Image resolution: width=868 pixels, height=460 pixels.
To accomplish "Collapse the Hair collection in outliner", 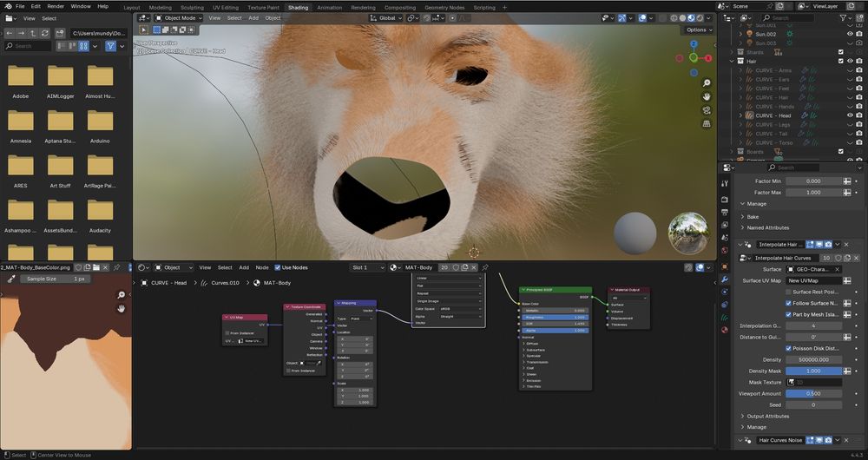I will (732, 62).
